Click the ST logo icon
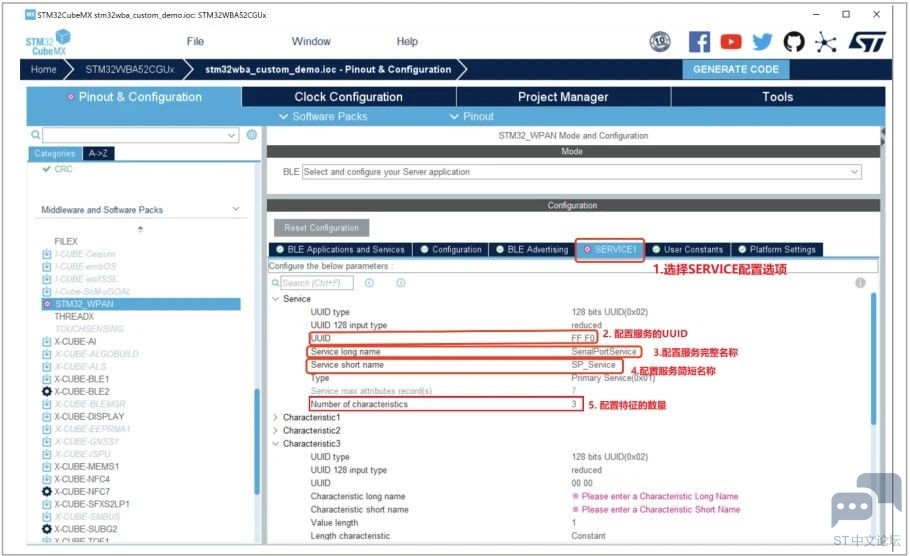The height and width of the screenshot is (556, 910). [x=866, y=42]
